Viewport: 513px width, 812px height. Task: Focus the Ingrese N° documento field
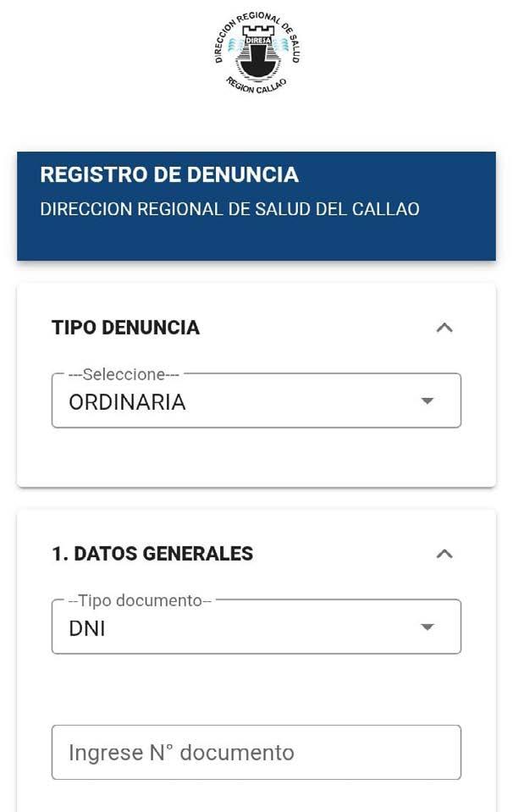256,753
